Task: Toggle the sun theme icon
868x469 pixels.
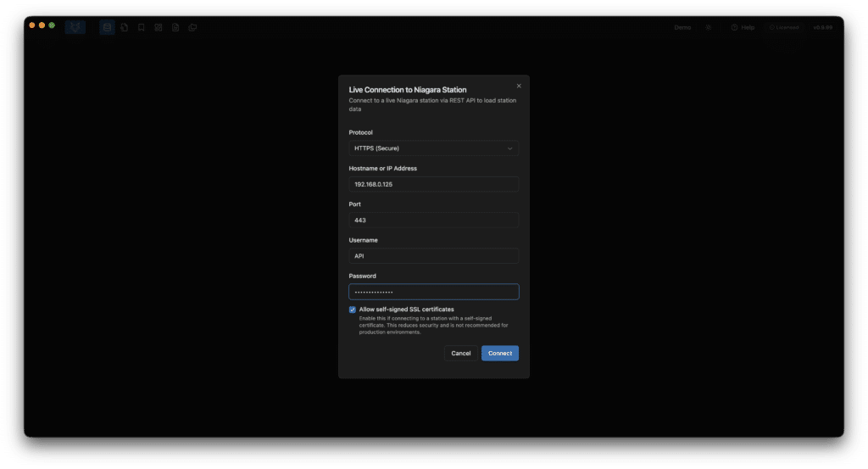Action: [x=708, y=27]
